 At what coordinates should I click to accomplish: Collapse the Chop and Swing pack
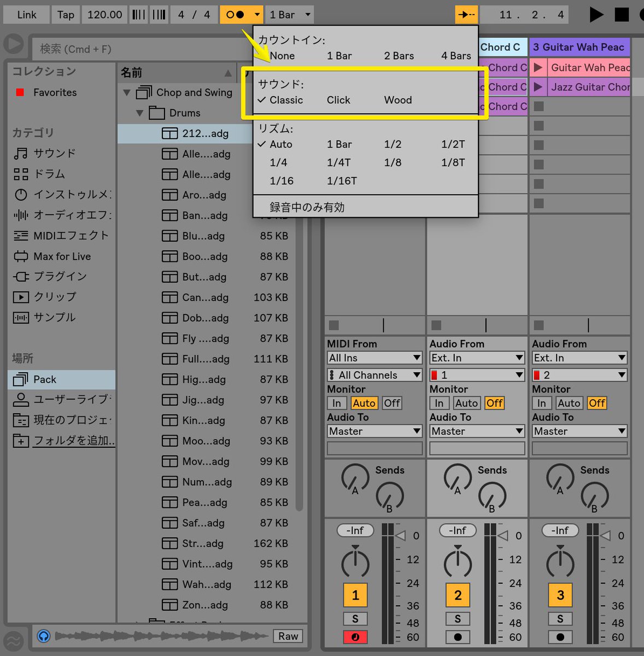pos(126,92)
